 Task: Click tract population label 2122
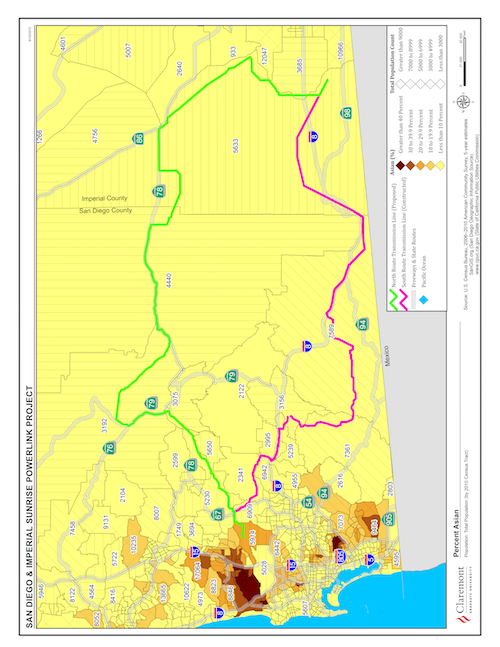(241, 391)
